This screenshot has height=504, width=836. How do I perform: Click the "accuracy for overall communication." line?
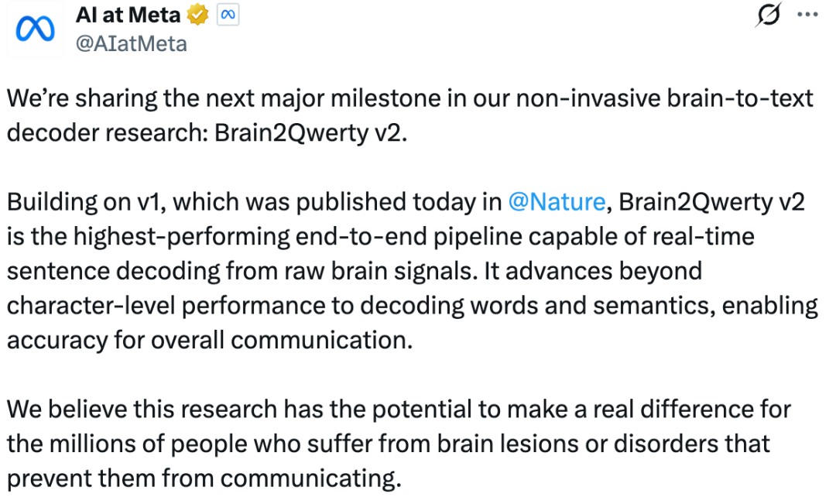tap(210, 341)
